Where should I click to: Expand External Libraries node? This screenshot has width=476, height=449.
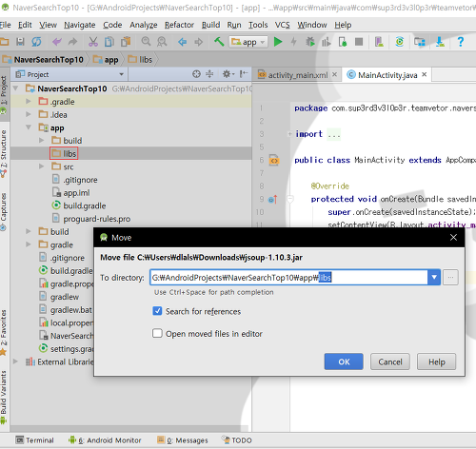15,361
